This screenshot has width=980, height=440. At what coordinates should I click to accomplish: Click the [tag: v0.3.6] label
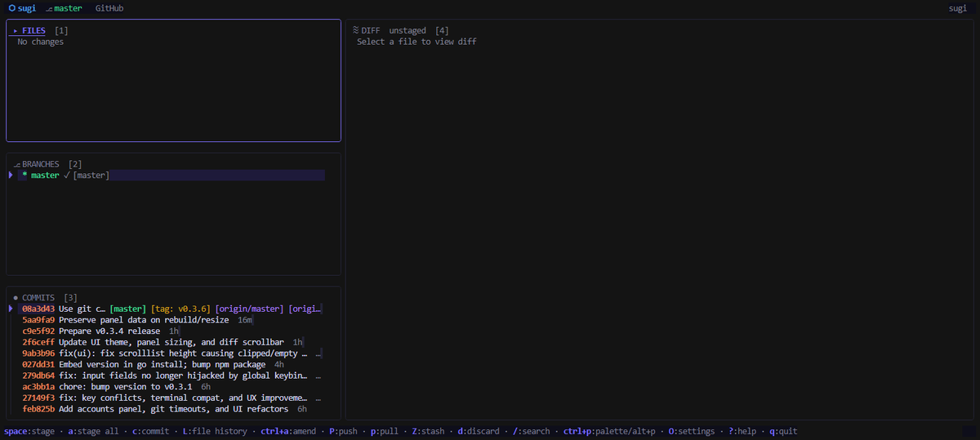tap(180, 309)
